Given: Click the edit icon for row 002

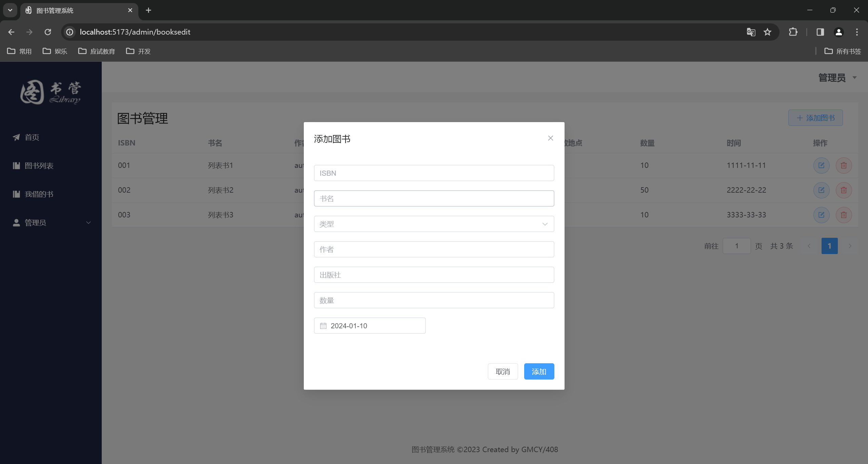Looking at the screenshot, I should click(821, 190).
